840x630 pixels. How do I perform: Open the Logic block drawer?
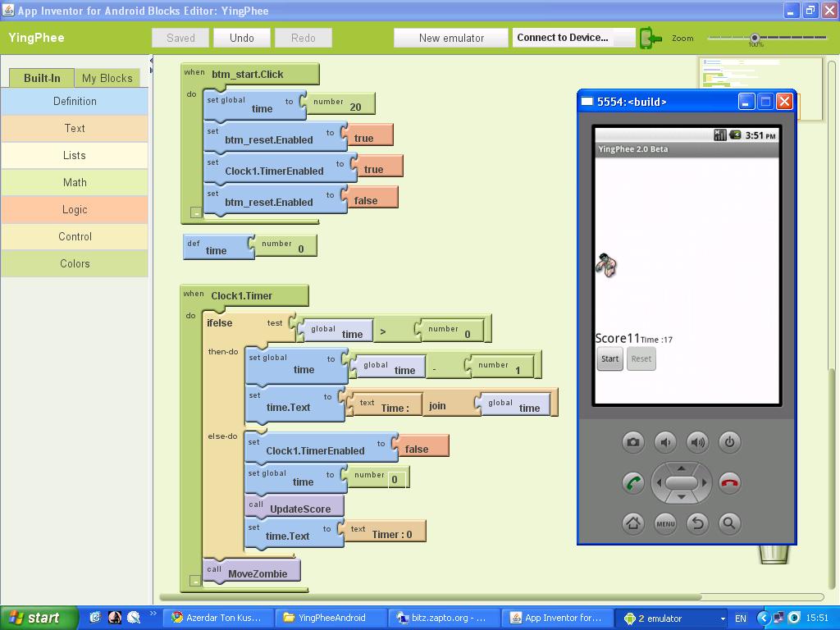pos(75,209)
